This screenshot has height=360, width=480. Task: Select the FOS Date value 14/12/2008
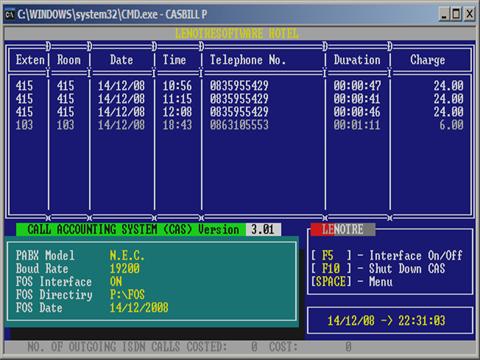click(139, 308)
